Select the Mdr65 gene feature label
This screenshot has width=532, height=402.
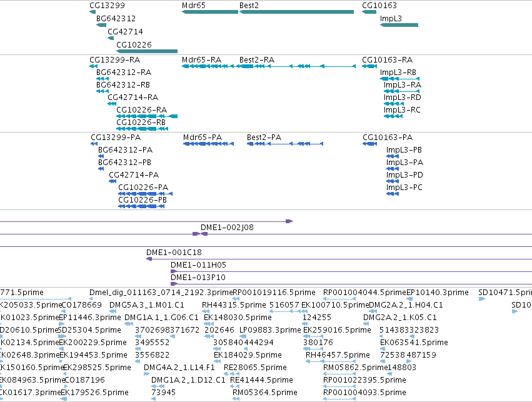click(193, 6)
